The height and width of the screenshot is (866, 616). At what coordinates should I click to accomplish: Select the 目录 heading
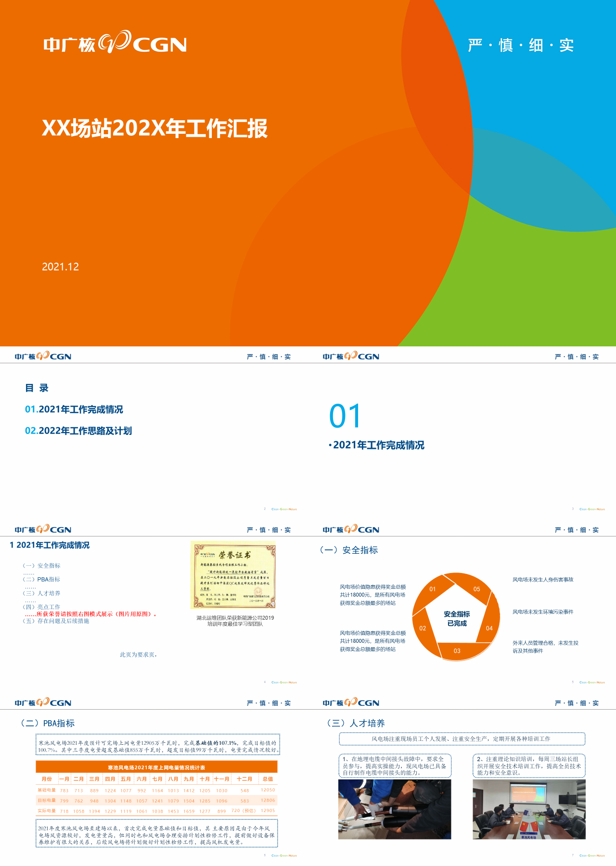pos(37,388)
